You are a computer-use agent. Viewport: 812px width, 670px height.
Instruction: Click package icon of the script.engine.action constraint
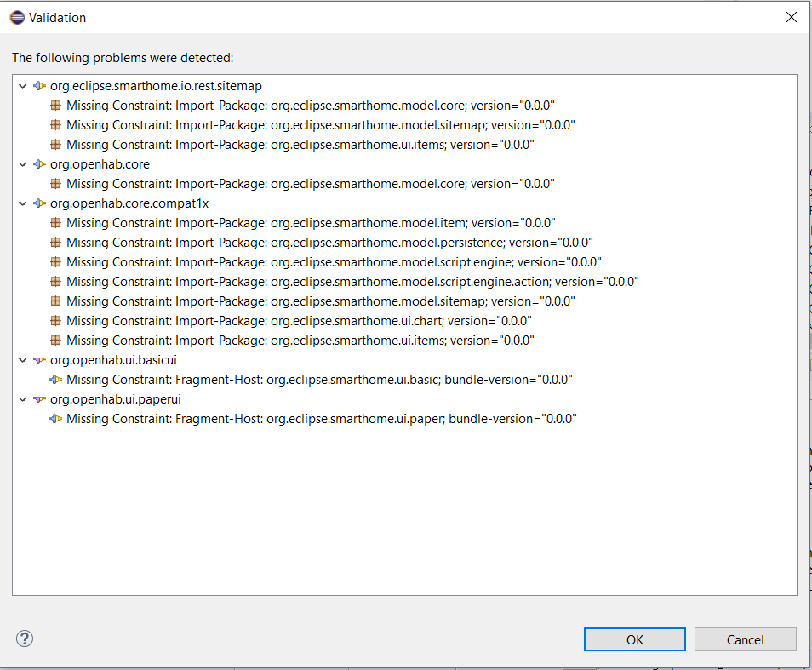(x=56, y=282)
